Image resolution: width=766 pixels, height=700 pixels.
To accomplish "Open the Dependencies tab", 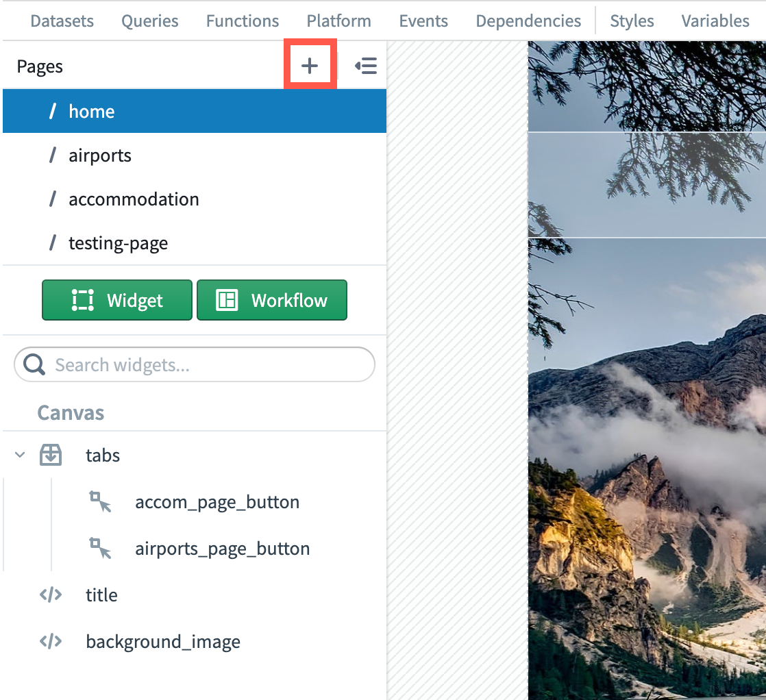I will [x=528, y=21].
